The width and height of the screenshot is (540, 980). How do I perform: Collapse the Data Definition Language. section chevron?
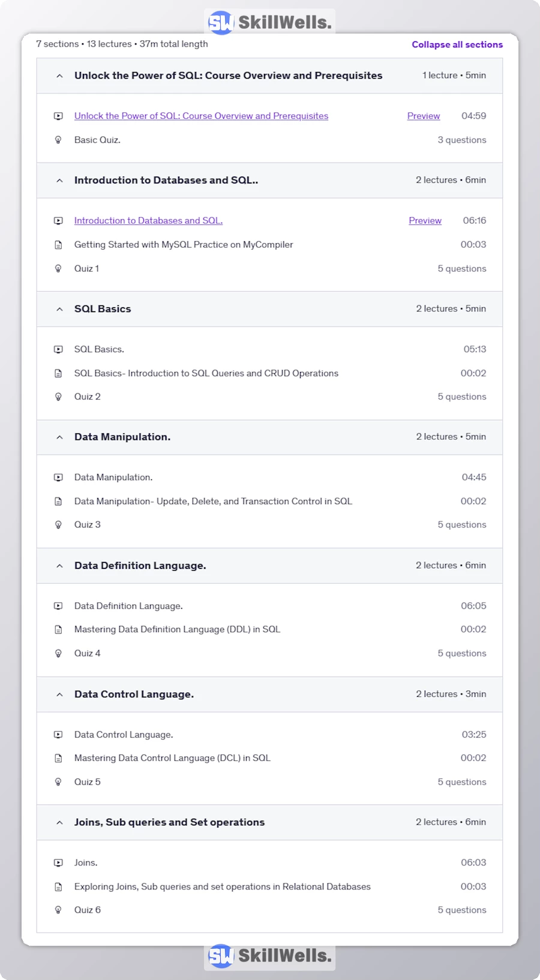(59, 565)
